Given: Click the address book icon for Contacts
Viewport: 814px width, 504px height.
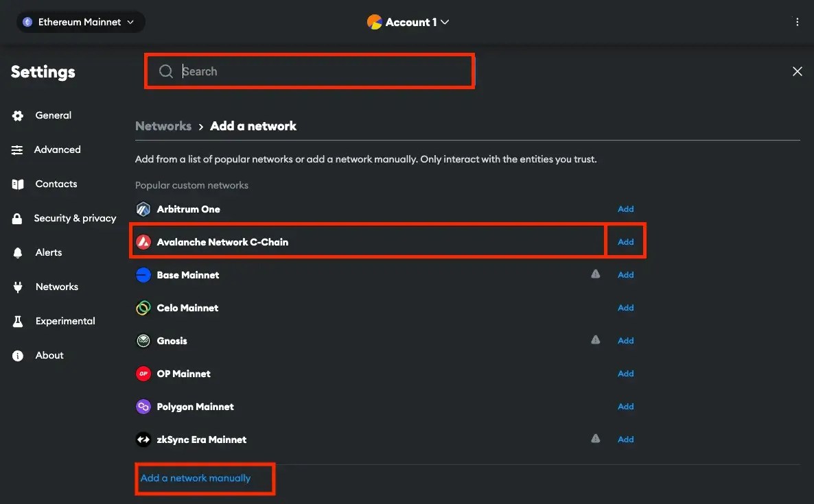Looking at the screenshot, I should coord(17,184).
